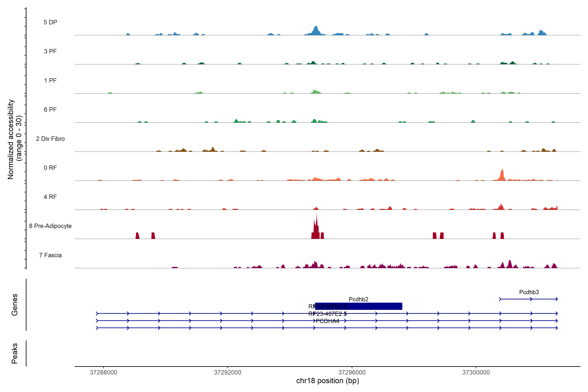588x392 pixels.
Task: Click the Genes panel title
Action: point(15,305)
